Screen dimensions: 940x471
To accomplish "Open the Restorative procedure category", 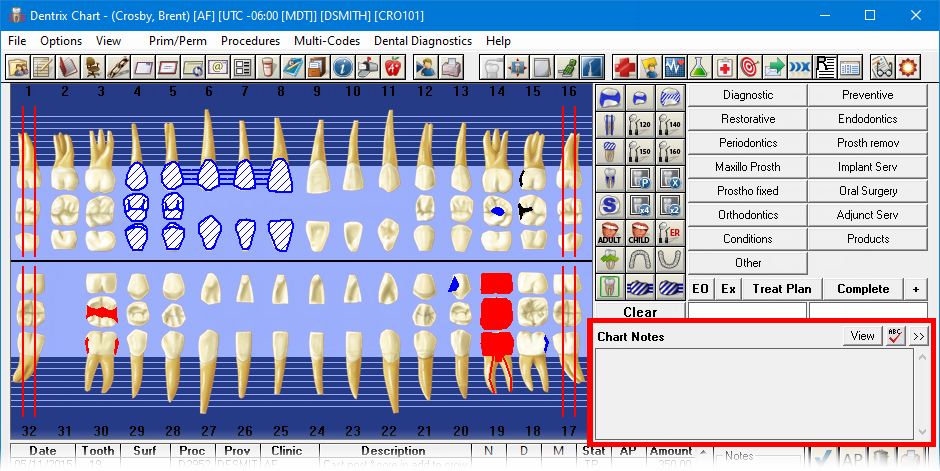I will click(x=748, y=119).
